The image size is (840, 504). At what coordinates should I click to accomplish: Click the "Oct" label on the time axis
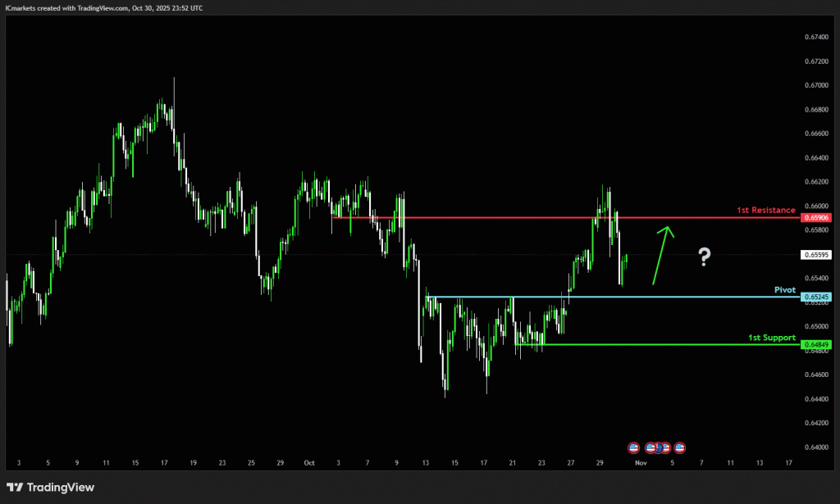310,462
